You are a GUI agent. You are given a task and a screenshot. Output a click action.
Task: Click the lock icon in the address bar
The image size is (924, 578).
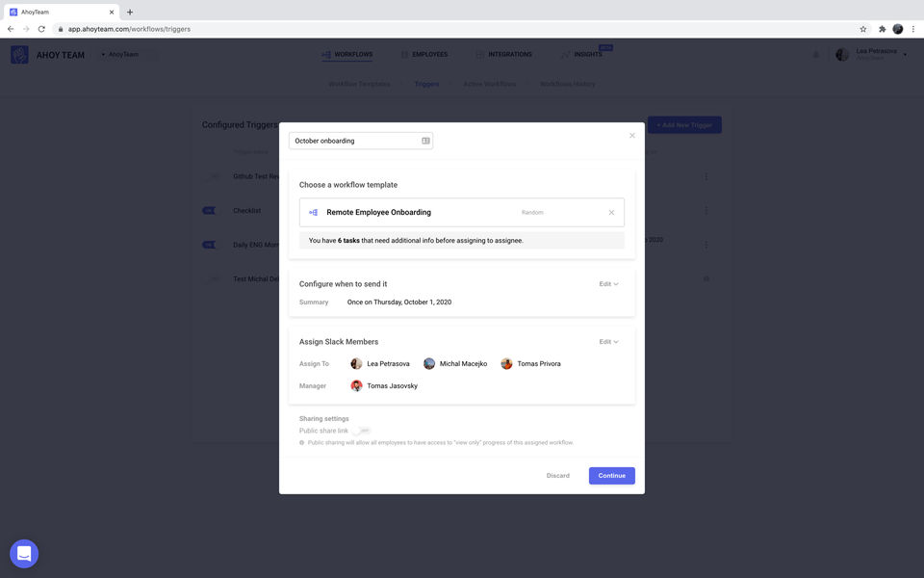60,29
